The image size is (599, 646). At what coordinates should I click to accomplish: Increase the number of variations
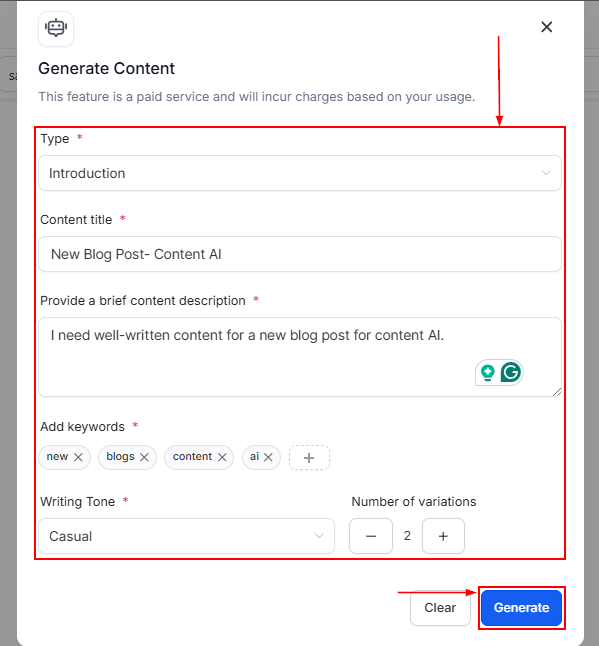tap(443, 536)
